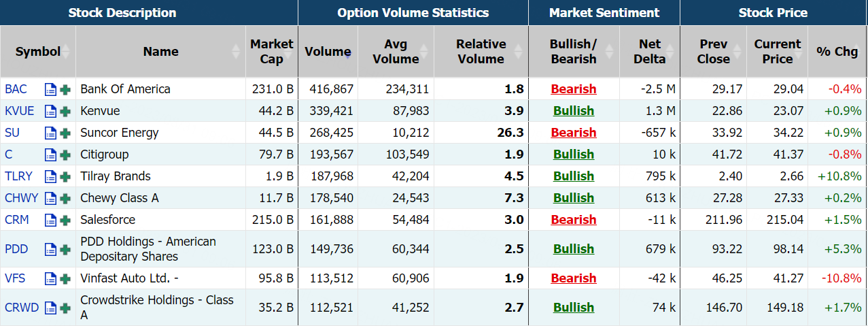Open the CHWY symbol link
The width and height of the screenshot is (868, 326).
click(22, 198)
